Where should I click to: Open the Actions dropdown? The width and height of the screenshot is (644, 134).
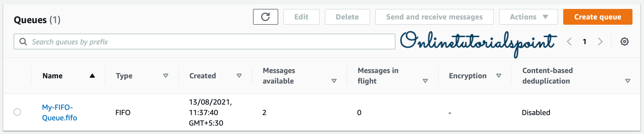pyautogui.click(x=528, y=17)
